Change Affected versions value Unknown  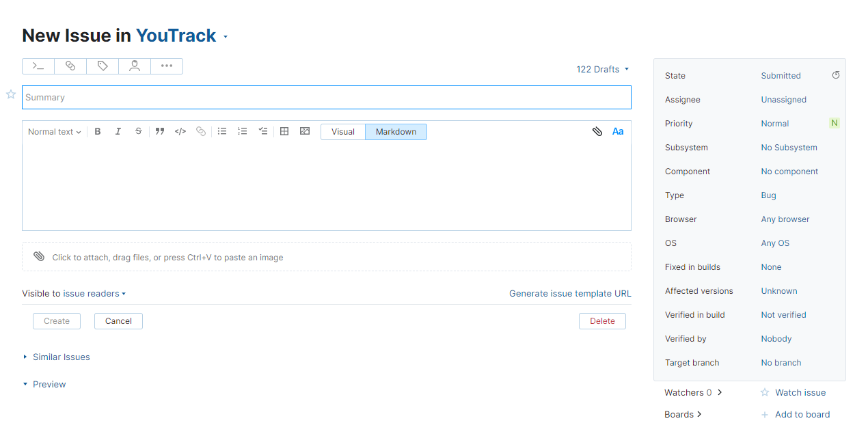[779, 291]
